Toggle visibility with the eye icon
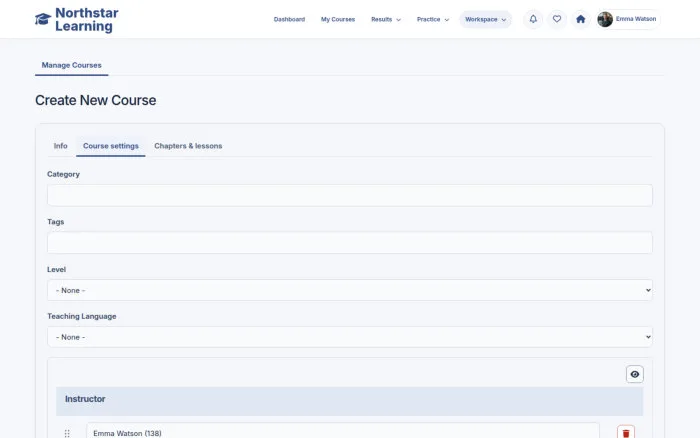Viewport: 700px width, 438px height. 634,374
